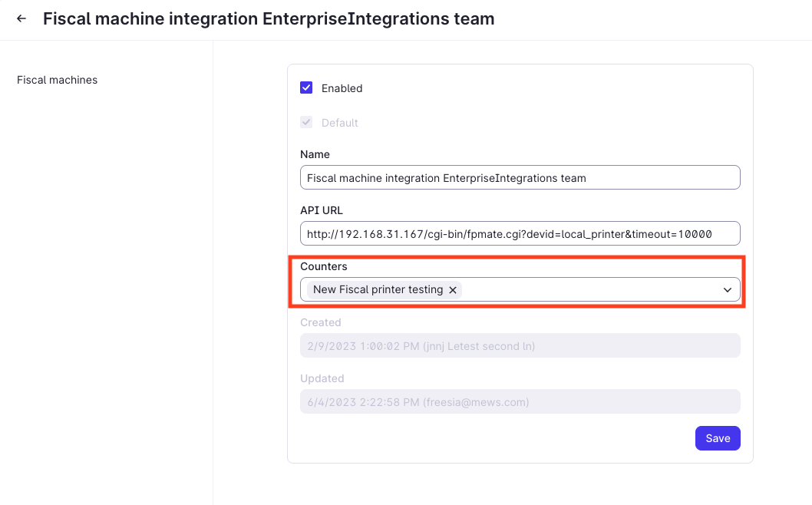This screenshot has width=812, height=505.
Task: Click the New Fiscal printer testing chip label
Action: point(378,289)
